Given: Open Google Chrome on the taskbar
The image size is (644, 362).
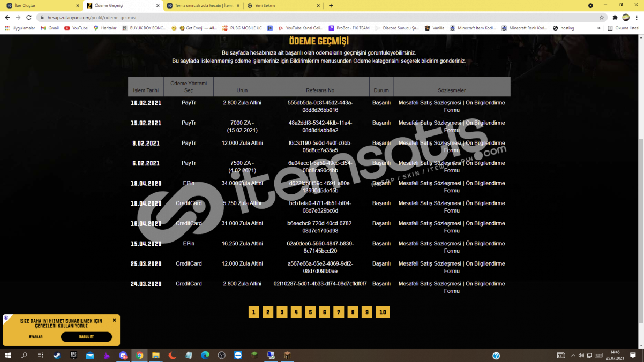Looking at the screenshot, I should [139, 356].
